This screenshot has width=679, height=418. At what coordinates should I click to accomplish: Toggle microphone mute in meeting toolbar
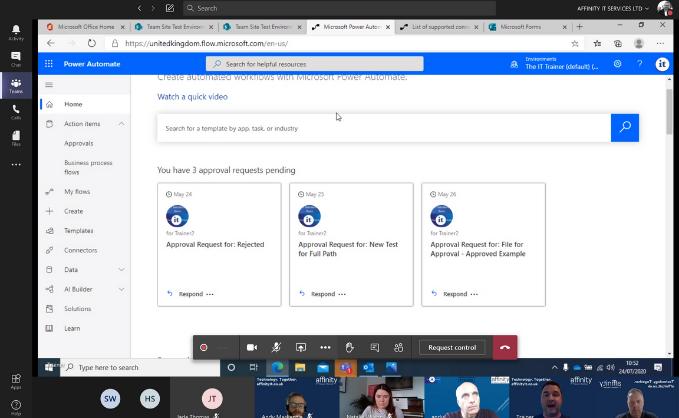276,347
